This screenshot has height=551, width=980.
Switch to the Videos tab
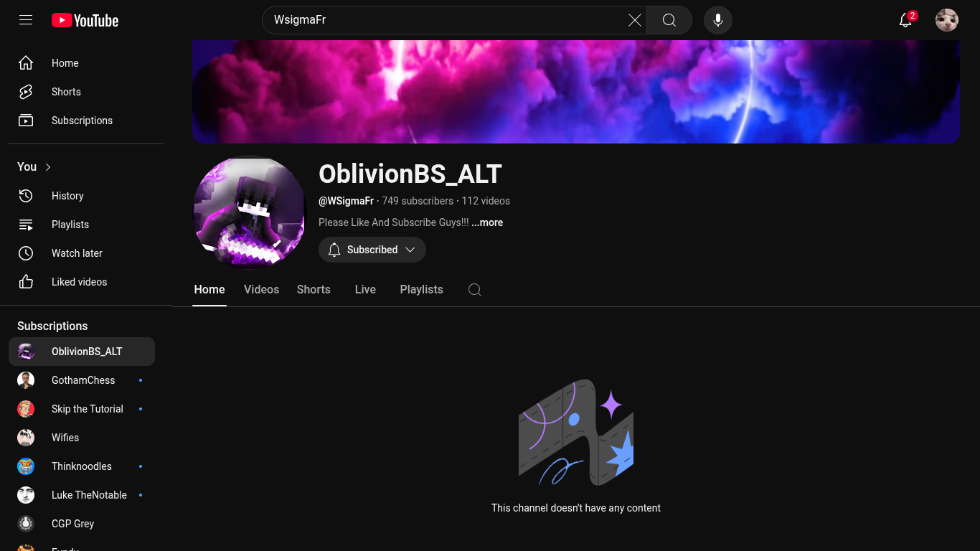pos(261,290)
